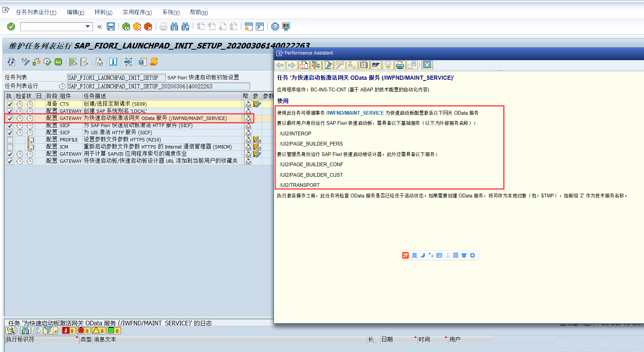Click the orange Exit icon
The image size is (644, 352).
[x=137, y=27]
